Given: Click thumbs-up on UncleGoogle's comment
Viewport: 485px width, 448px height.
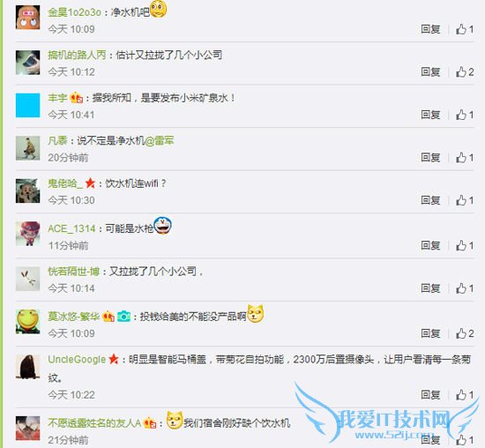Looking at the screenshot, I should (x=464, y=395).
